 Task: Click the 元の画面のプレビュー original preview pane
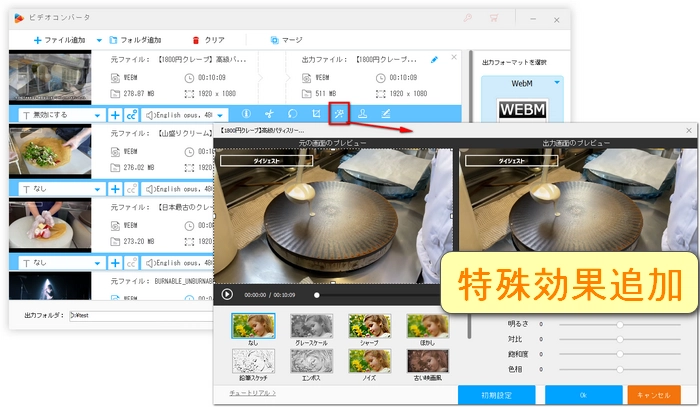[x=333, y=216]
